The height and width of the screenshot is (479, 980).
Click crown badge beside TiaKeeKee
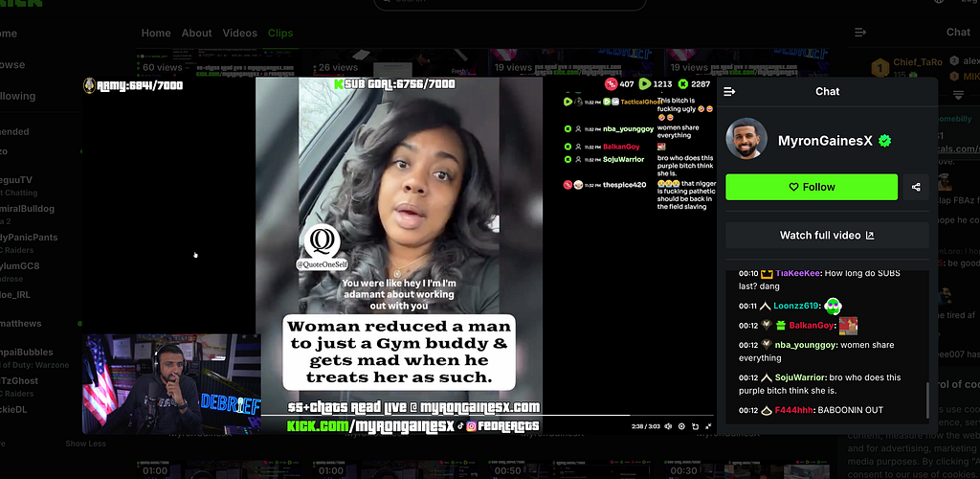pos(767,274)
